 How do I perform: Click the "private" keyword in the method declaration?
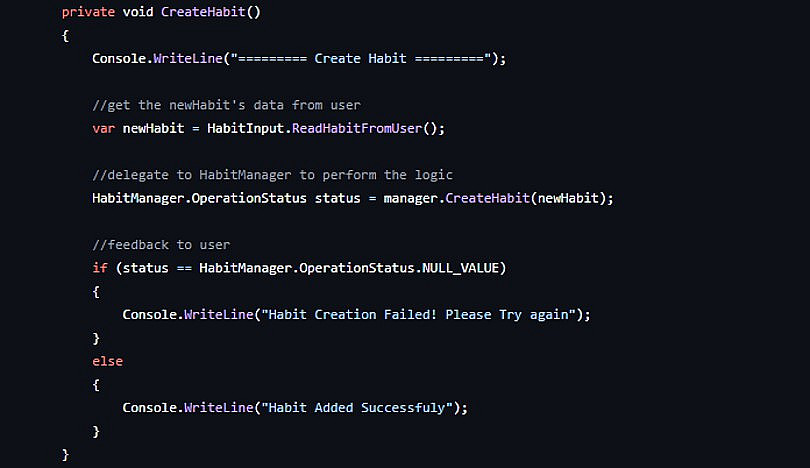88,11
